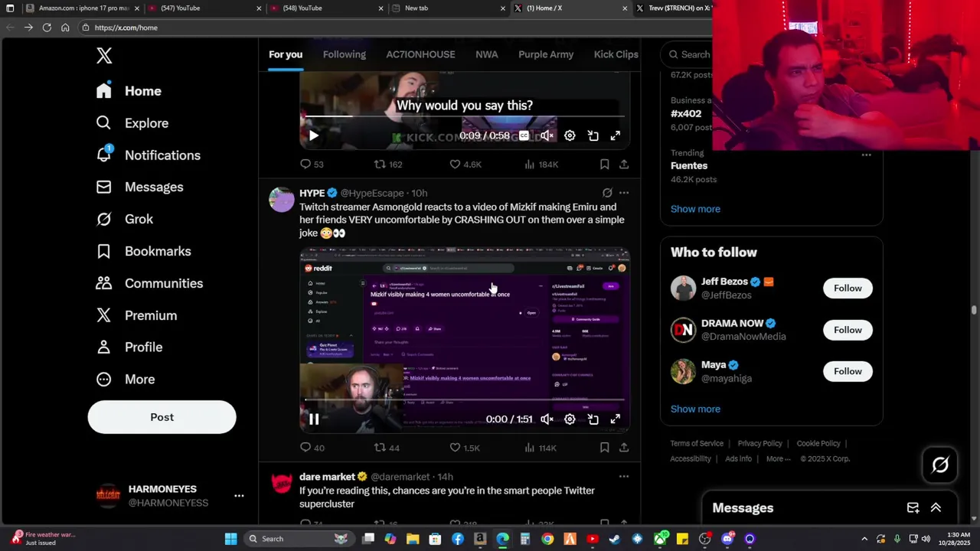Toggle captions on the first video
This screenshot has height=551, width=980.
[524, 135]
